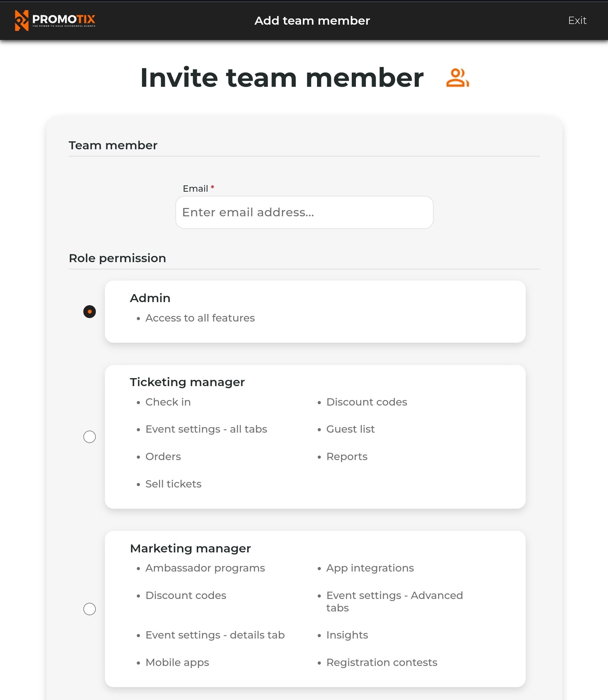This screenshot has height=700, width=608.
Task: Click the email address input field
Action: click(x=304, y=212)
